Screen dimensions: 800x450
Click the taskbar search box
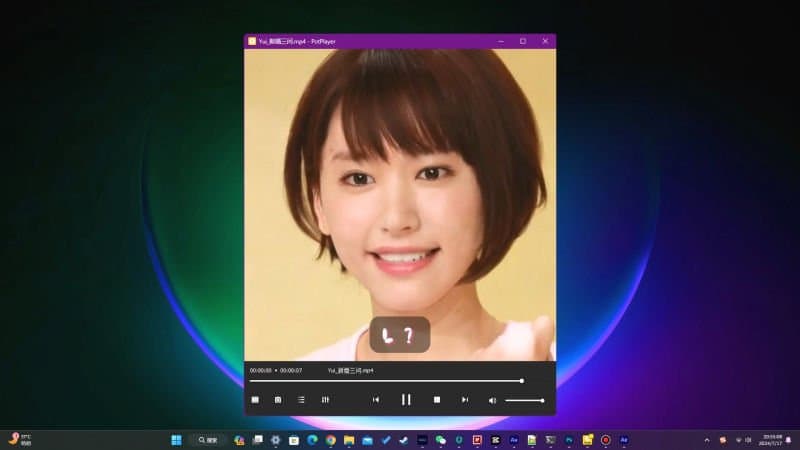207,440
